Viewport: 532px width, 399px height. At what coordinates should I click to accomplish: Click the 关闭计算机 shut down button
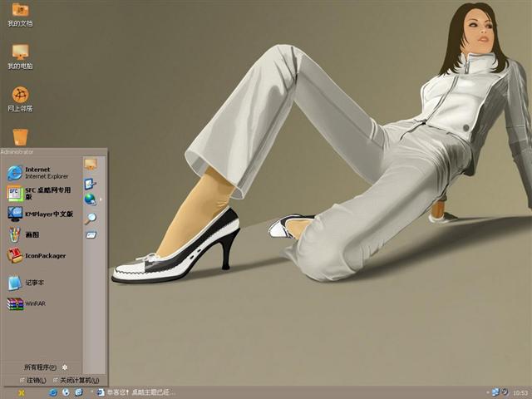pos(76,380)
